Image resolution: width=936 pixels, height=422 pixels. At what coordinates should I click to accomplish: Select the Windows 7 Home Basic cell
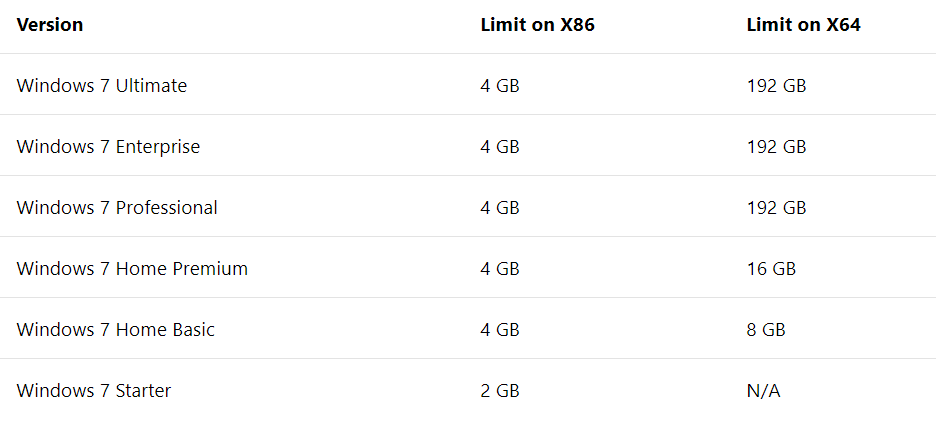(116, 329)
